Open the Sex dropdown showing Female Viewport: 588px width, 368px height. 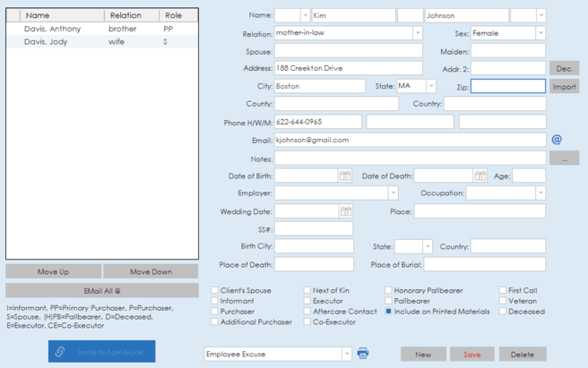click(x=540, y=33)
